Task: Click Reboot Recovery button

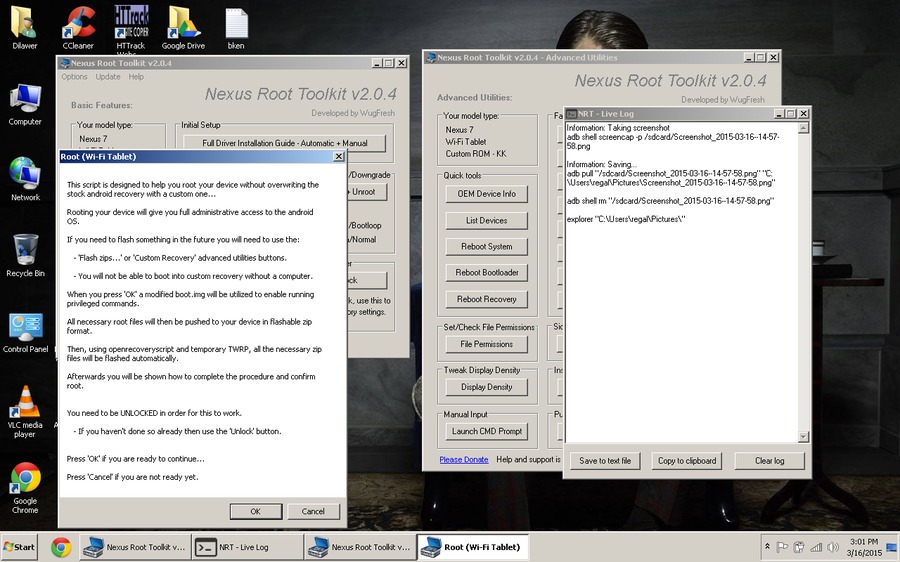Action: (486, 299)
